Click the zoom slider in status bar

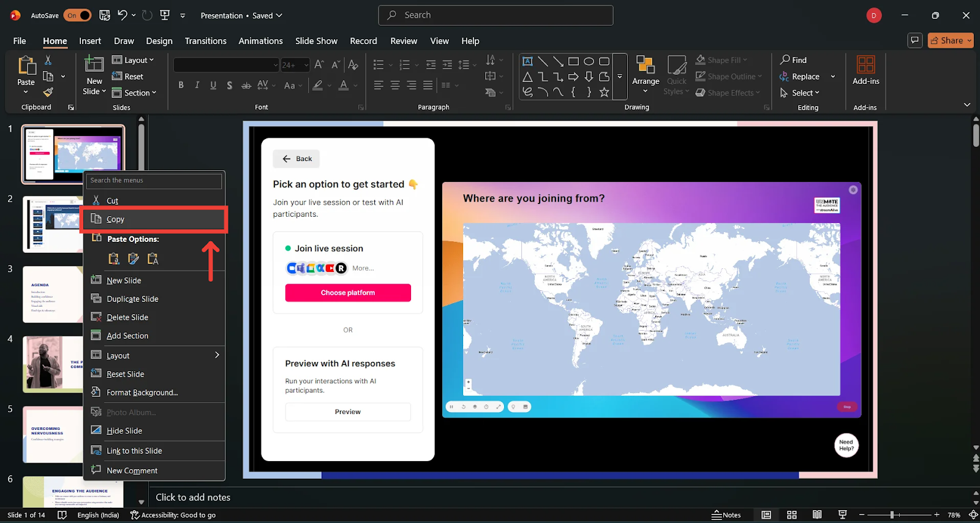pos(892,515)
